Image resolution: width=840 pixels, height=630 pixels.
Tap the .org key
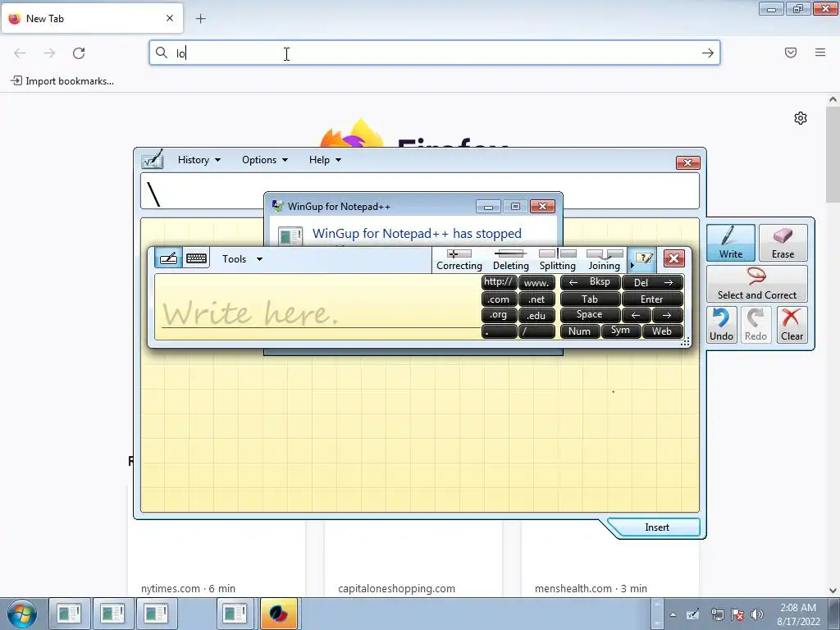pos(499,315)
